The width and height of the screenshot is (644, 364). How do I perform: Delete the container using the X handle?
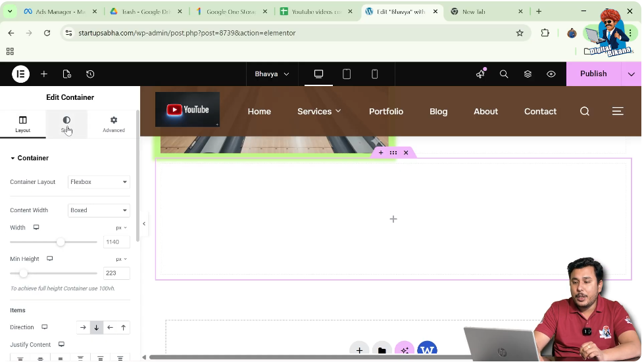click(x=406, y=153)
